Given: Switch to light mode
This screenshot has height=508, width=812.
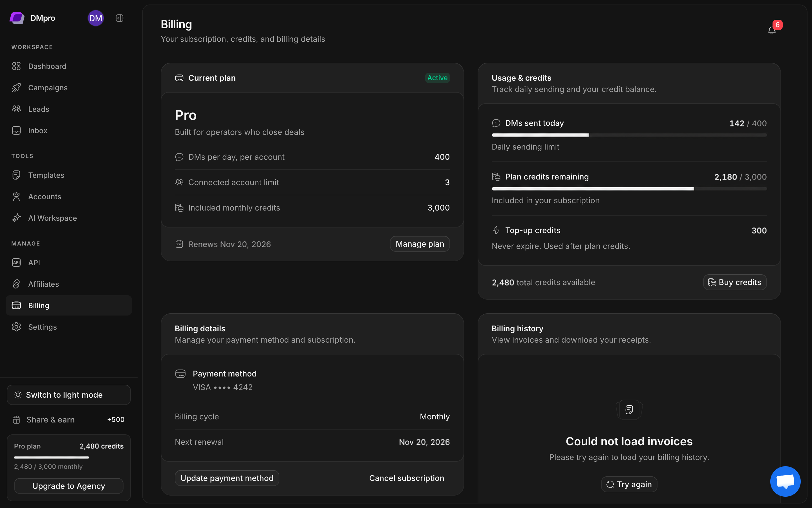Looking at the screenshot, I should click(x=69, y=395).
